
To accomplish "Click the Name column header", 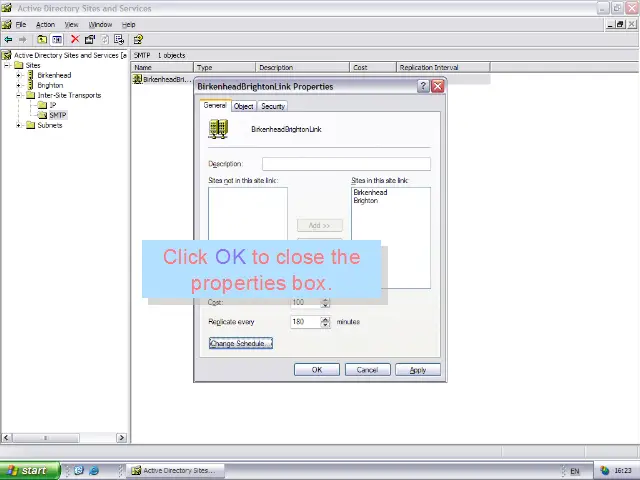I will (162, 67).
